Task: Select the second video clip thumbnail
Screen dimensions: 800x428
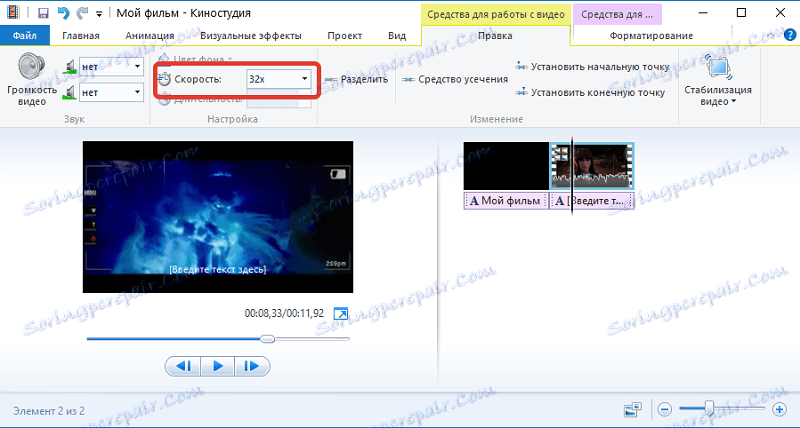Action: [x=592, y=166]
